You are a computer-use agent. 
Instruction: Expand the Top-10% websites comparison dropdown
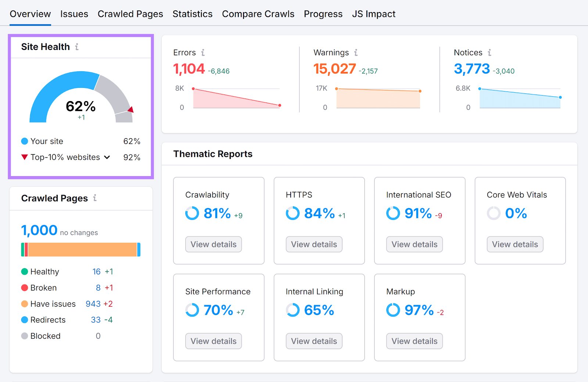tap(107, 157)
